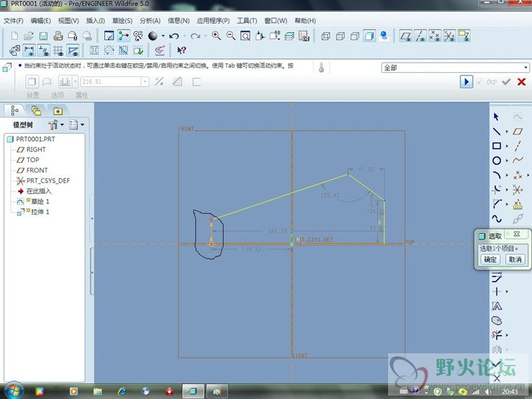The height and width of the screenshot is (399, 532).
Task: Click the remove material icon
Action: coord(177,82)
